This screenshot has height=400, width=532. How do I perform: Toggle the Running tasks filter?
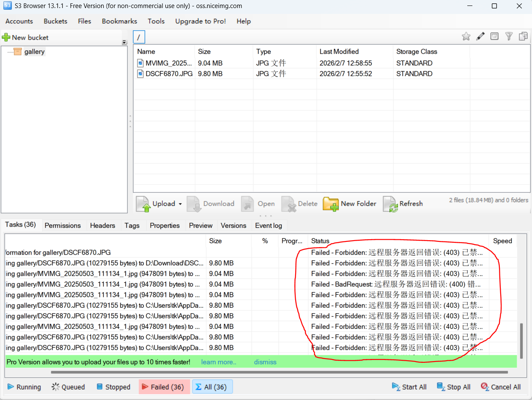click(x=24, y=387)
